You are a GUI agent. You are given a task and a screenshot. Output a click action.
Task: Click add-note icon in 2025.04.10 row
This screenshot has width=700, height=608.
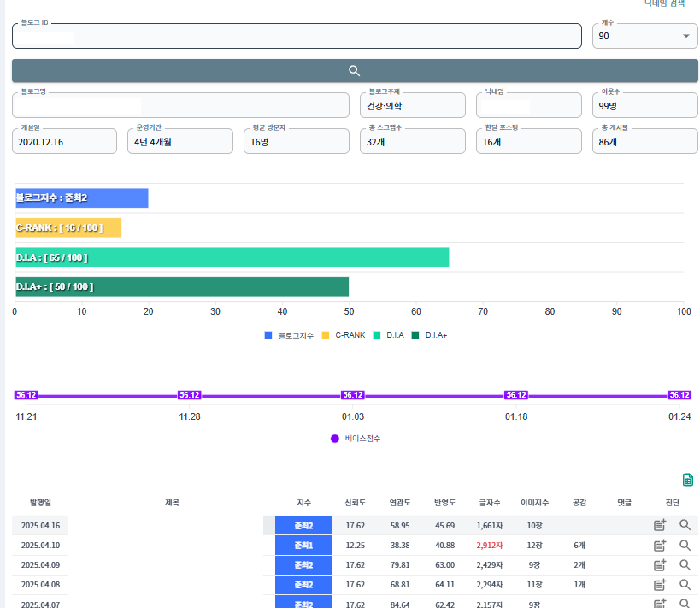tap(660, 545)
